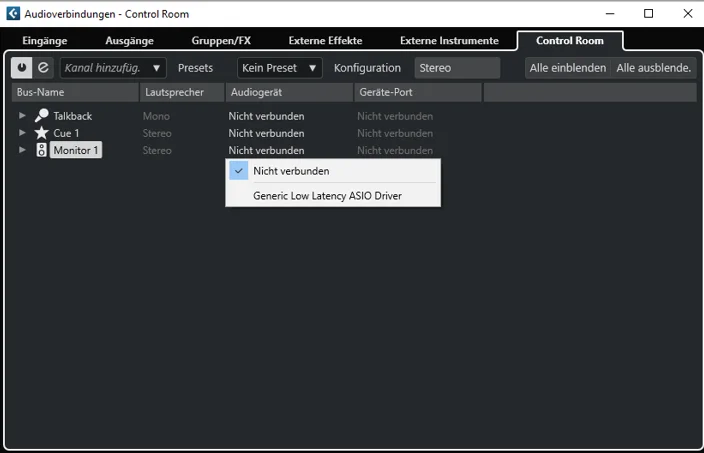Image resolution: width=704 pixels, height=453 pixels.
Task: Click the Bus-Name column header
Action: (75, 92)
